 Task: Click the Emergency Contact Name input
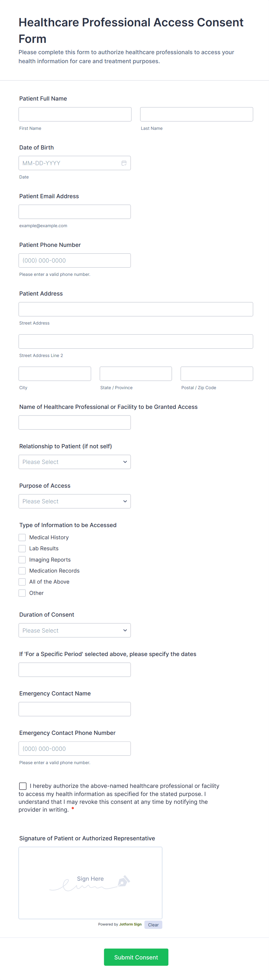[74, 709]
